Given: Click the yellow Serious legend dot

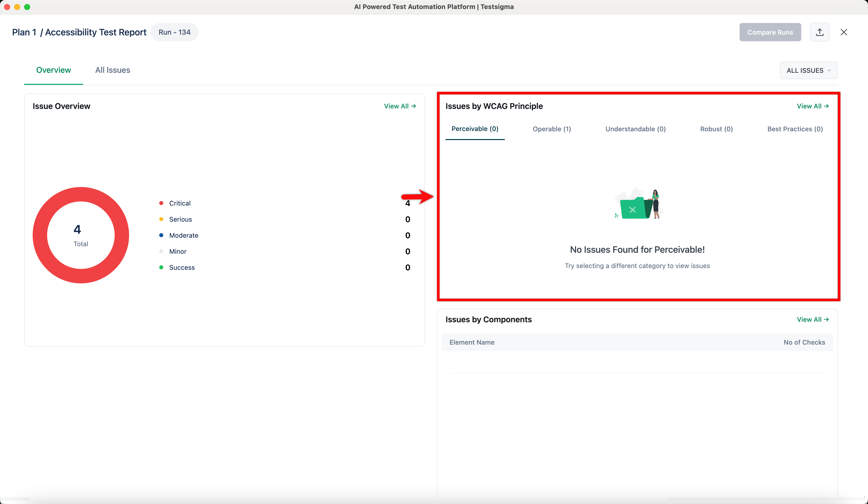Looking at the screenshot, I should point(161,219).
